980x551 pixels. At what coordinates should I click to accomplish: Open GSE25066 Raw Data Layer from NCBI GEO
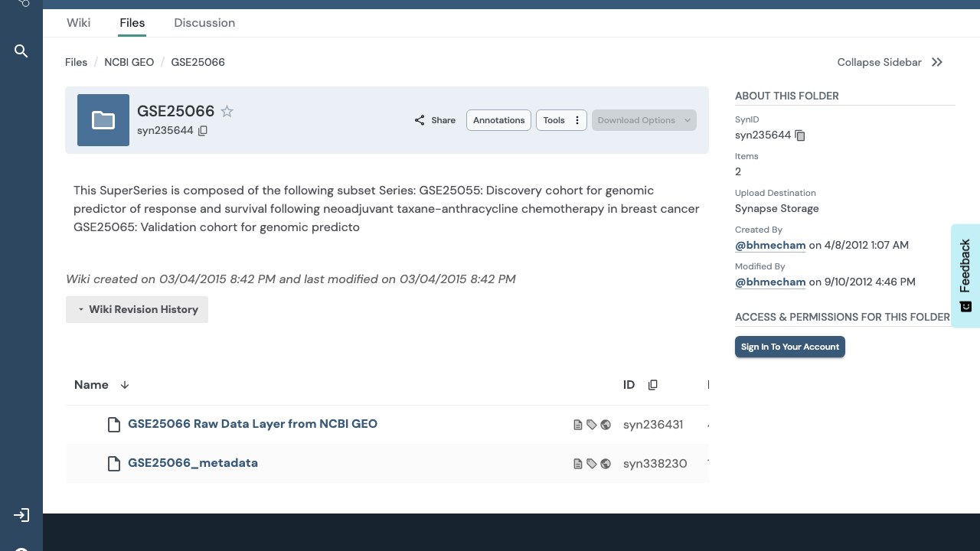pos(253,424)
